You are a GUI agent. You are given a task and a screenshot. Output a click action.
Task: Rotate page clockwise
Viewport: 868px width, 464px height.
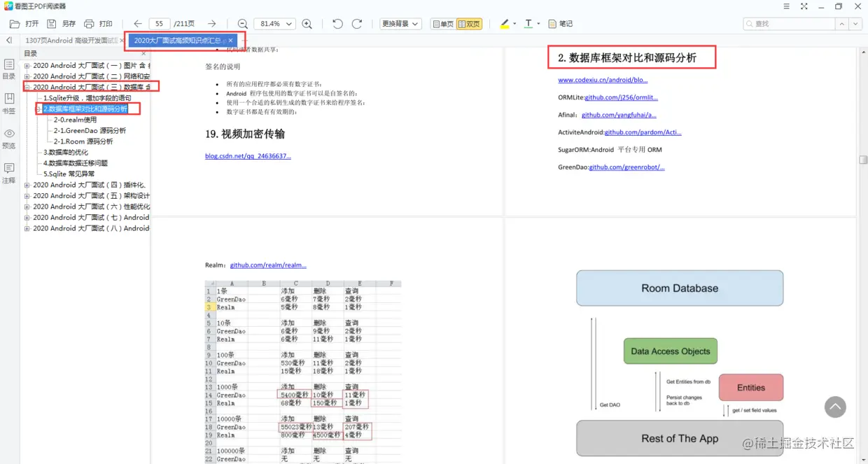coord(357,24)
